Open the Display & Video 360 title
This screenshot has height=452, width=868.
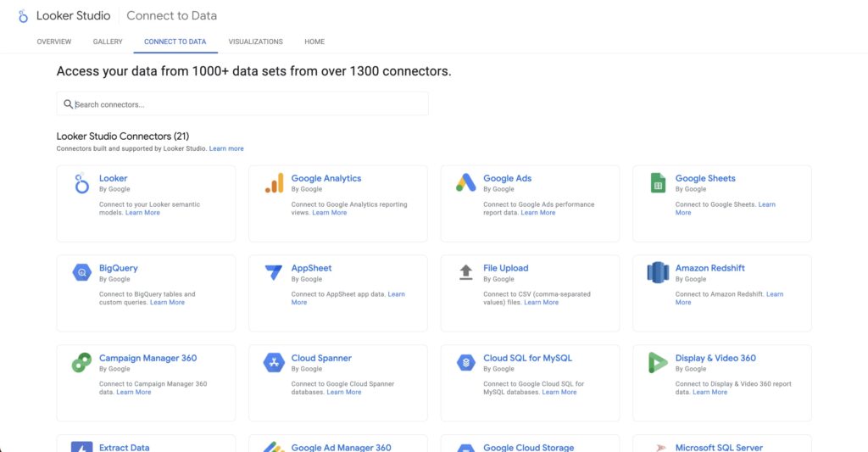pyautogui.click(x=715, y=358)
